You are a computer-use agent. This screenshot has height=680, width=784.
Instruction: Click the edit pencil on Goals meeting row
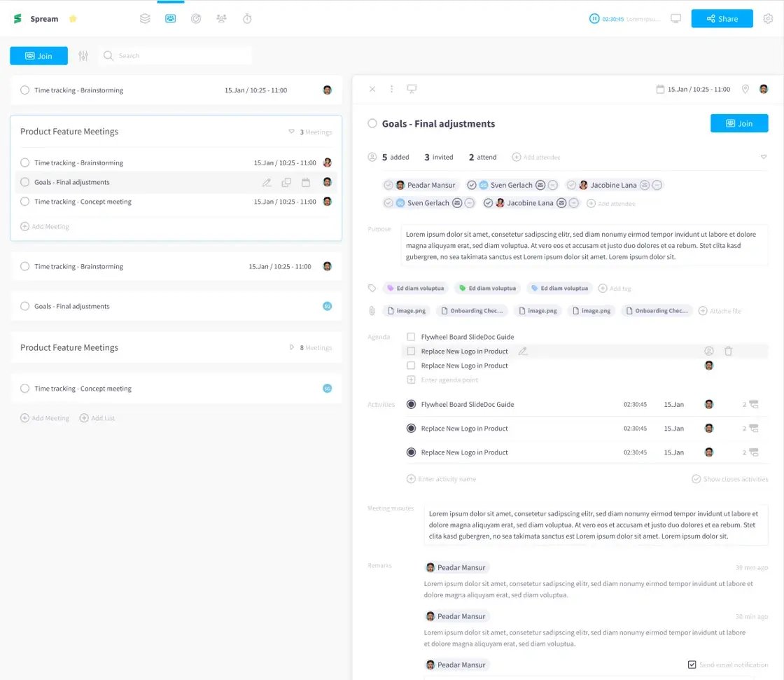[x=267, y=183]
